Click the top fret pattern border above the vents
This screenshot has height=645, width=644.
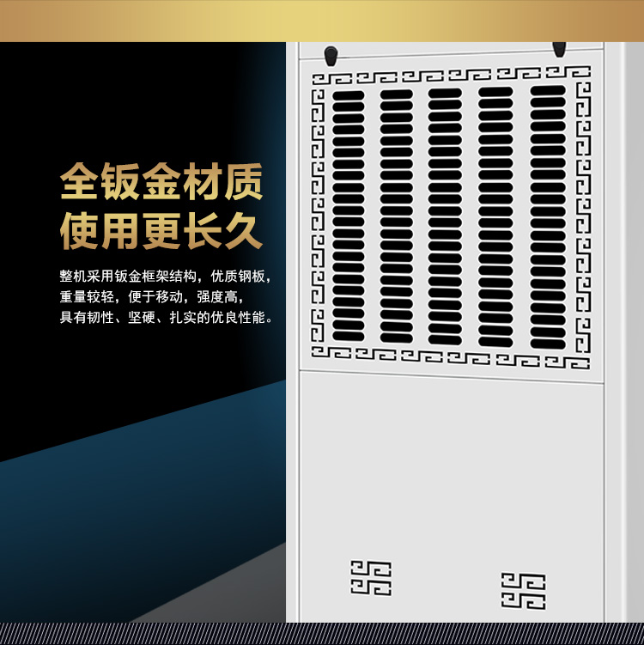[x=451, y=76]
